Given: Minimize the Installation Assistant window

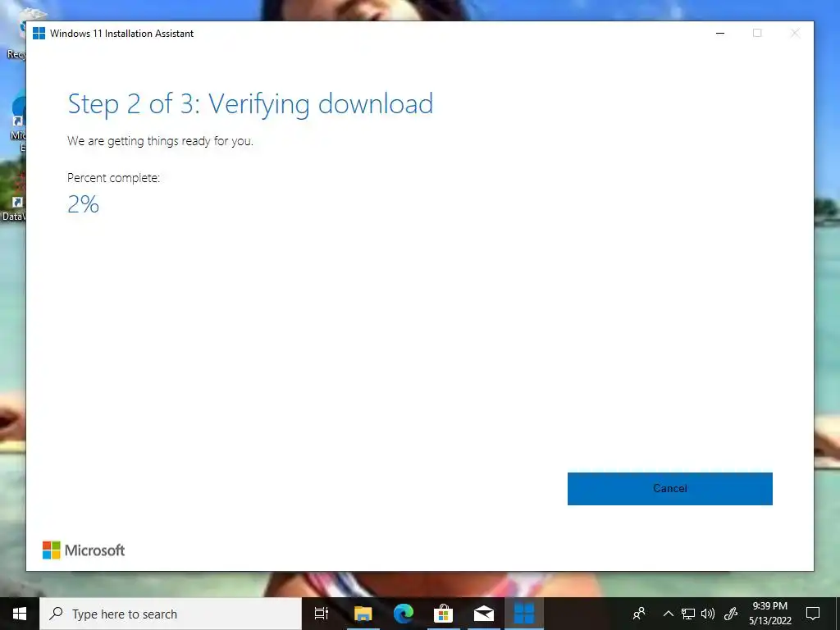Looking at the screenshot, I should pos(720,33).
